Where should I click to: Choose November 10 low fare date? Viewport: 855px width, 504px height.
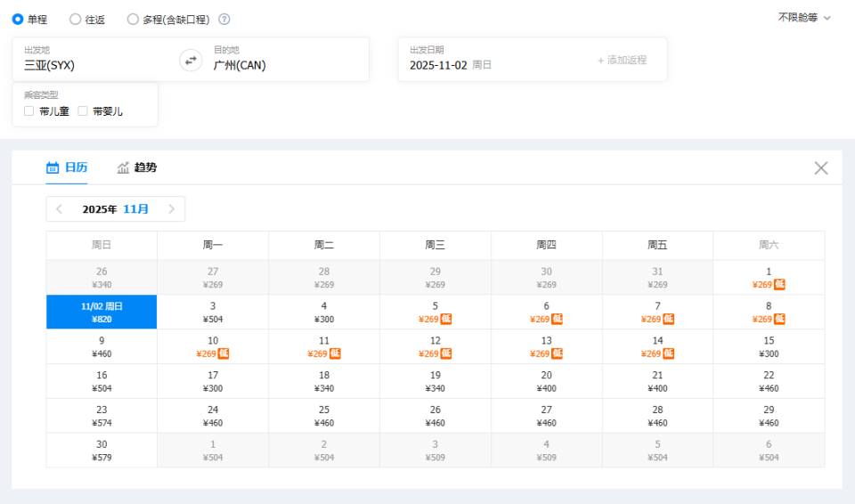pyautogui.click(x=213, y=347)
